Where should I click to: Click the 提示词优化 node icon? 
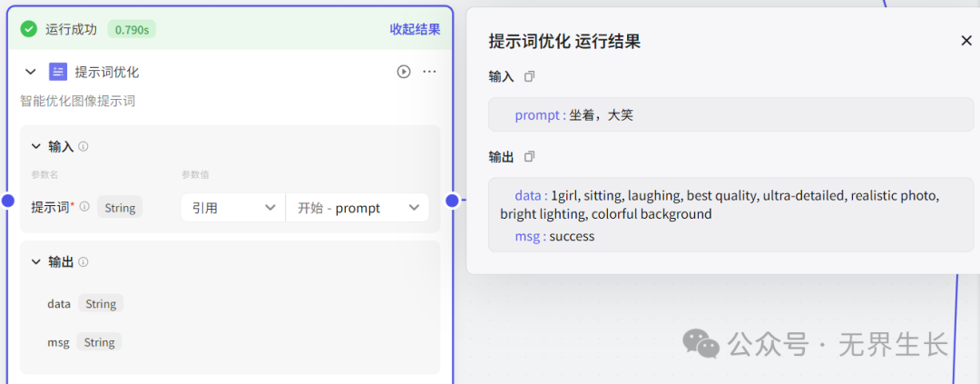click(58, 72)
